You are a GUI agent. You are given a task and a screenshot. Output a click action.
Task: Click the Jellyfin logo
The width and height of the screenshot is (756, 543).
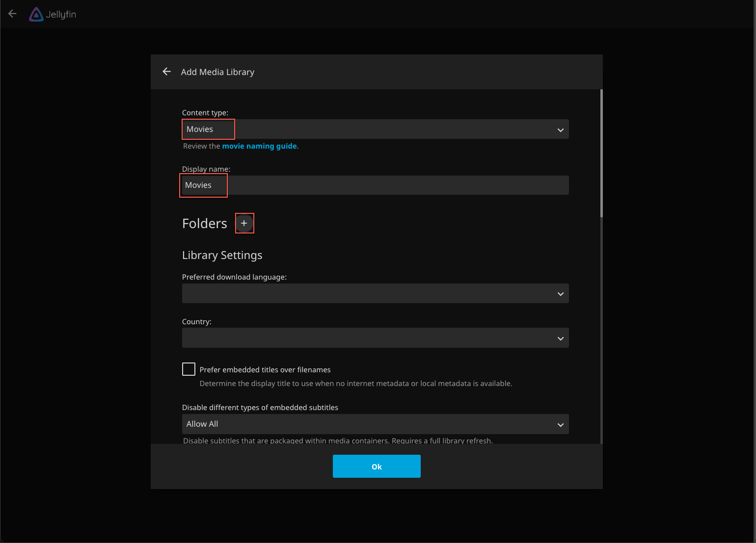click(x=53, y=14)
